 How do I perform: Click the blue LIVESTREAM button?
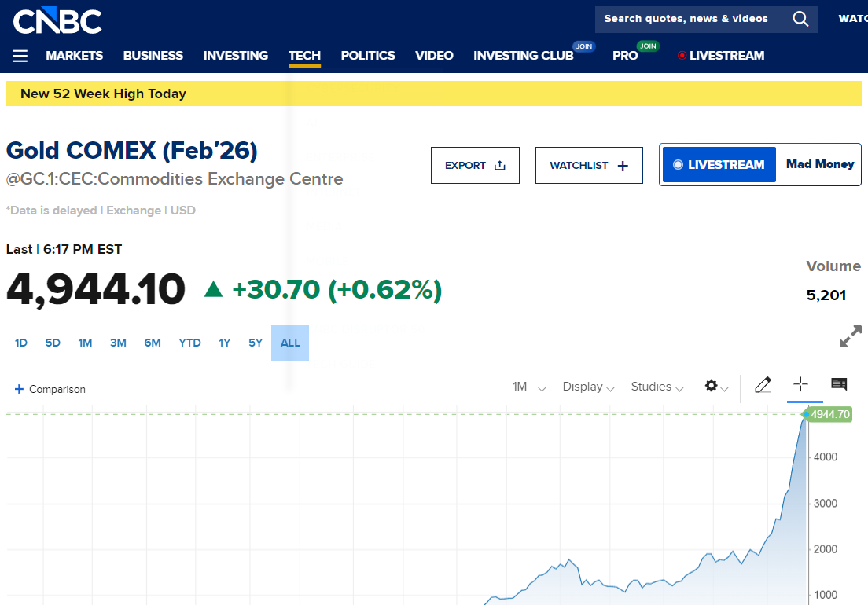(x=719, y=165)
